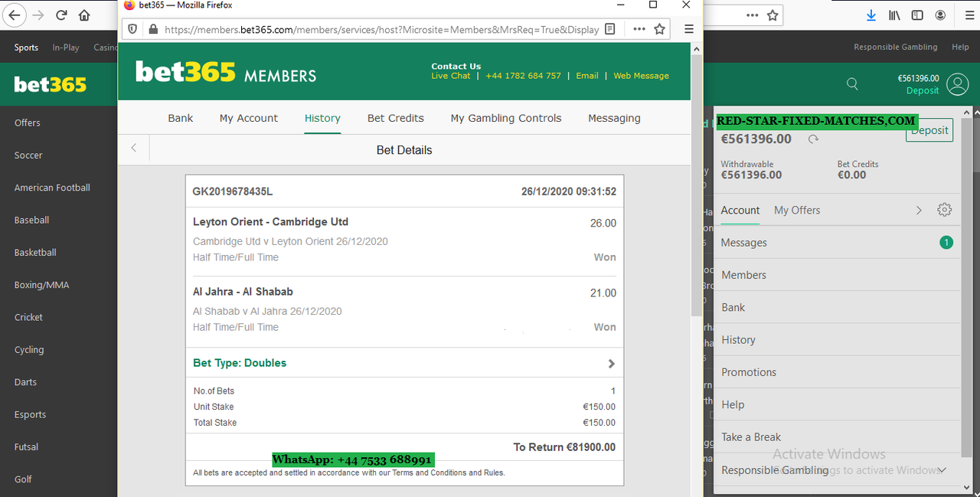Click the Live Chat contact link

tap(451, 76)
